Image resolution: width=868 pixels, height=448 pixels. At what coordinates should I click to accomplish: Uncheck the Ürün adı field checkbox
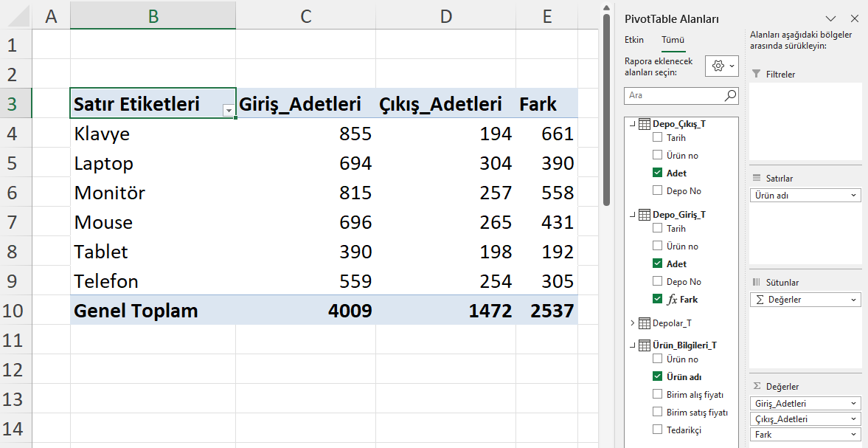(x=658, y=376)
